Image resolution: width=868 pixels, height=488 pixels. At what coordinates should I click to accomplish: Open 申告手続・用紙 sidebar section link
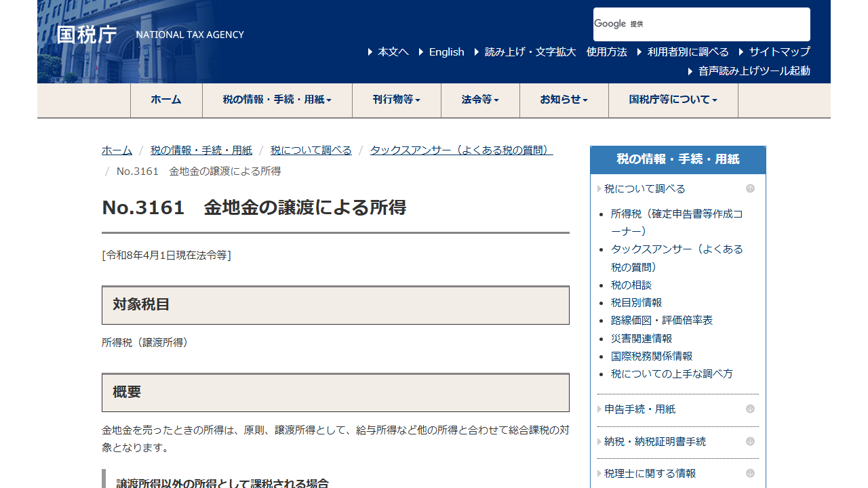click(x=640, y=409)
